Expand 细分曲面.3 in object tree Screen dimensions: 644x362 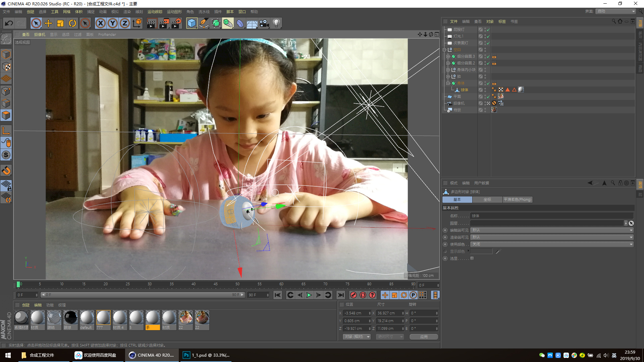coord(448,56)
